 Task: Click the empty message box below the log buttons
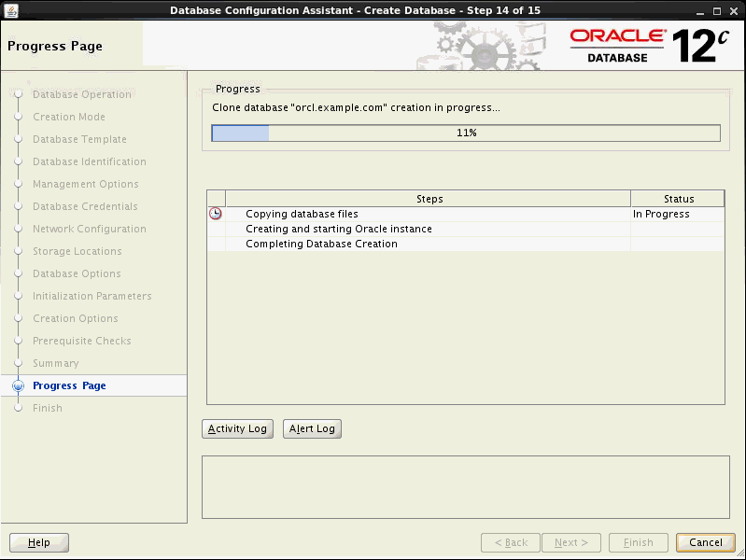466,487
